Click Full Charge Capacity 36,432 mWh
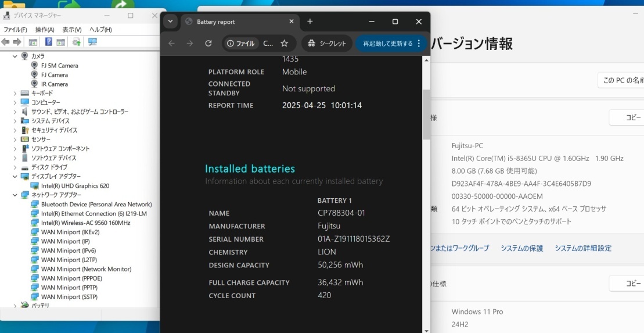 tap(340, 282)
